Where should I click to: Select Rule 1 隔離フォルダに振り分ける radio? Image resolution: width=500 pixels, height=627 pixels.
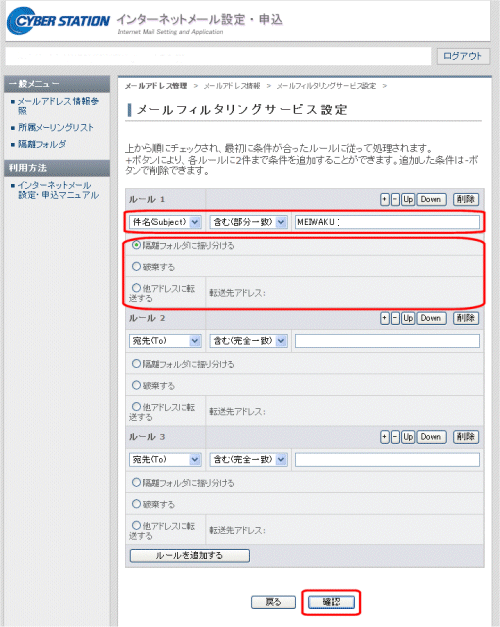pos(136,245)
